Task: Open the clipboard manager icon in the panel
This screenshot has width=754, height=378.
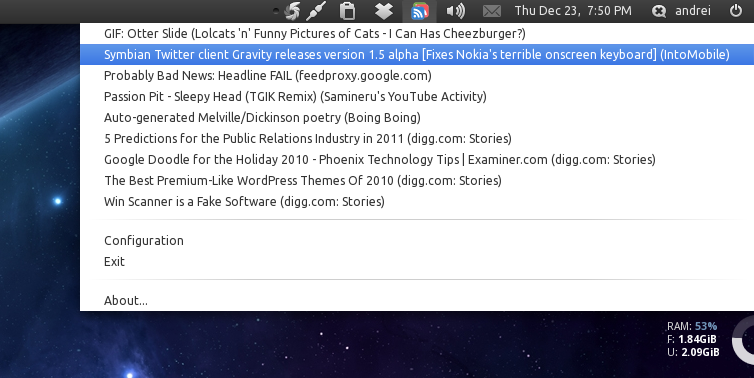Action: click(x=347, y=11)
